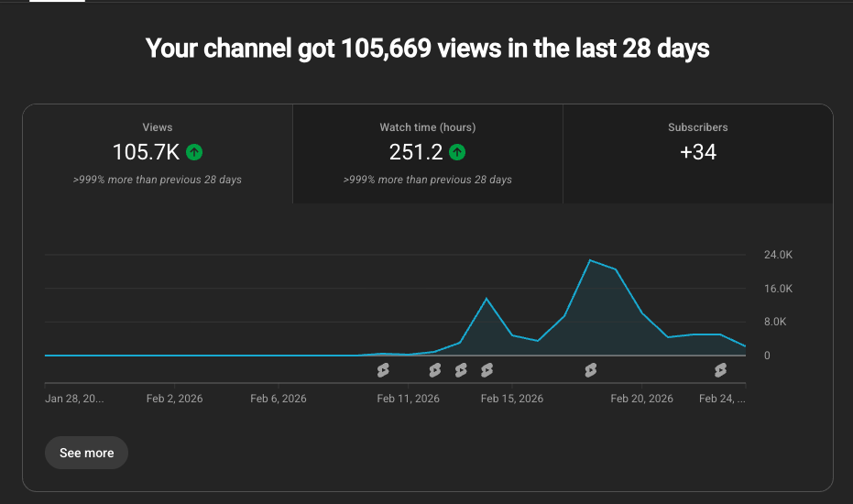Open the Shorts marker under the highest peak
This screenshot has width=853, height=504.
[x=591, y=370]
